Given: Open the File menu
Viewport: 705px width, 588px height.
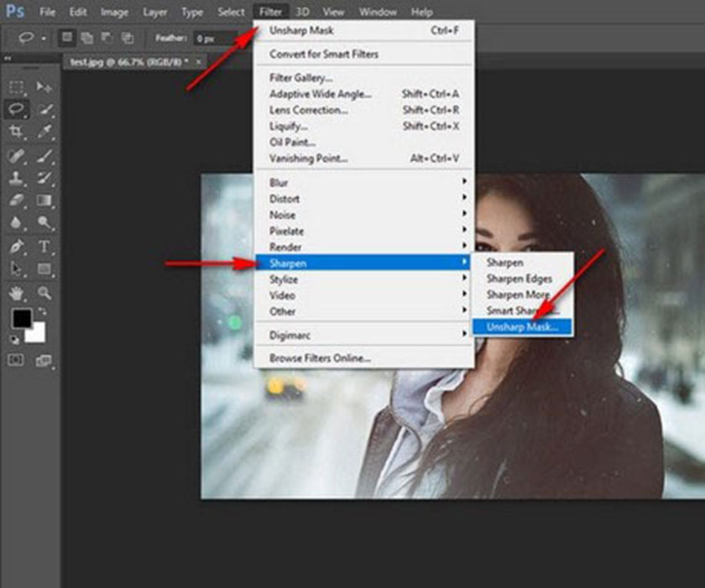Looking at the screenshot, I should point(48,12).
